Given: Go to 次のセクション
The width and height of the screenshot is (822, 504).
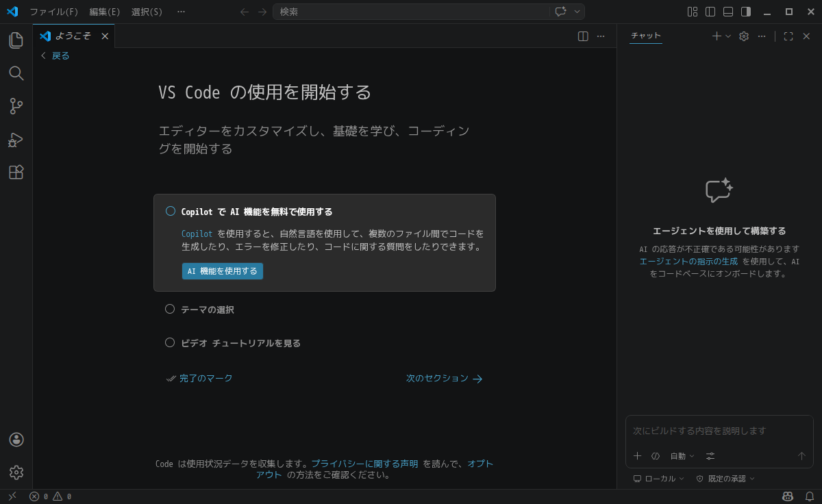Looking at the screenshot, I should click(445, 378).
